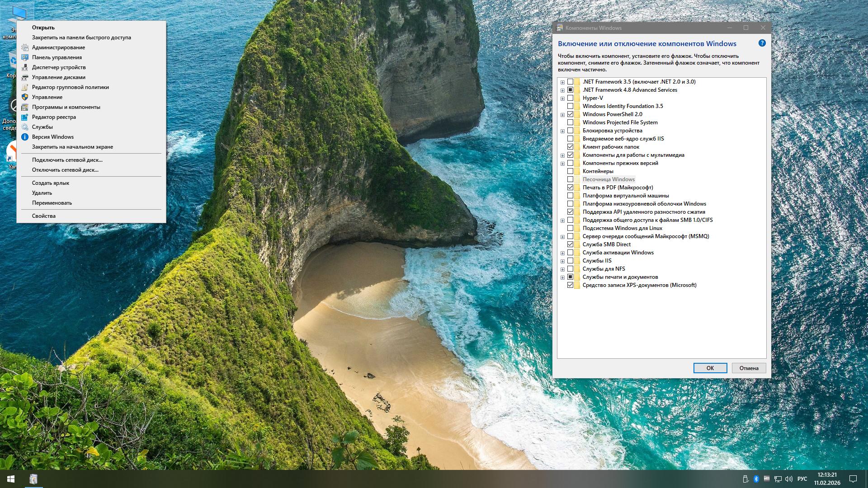The width and height of the screenshot is (868, 488).
Task: Click the safely remove hardware icon
Action: 745,479
